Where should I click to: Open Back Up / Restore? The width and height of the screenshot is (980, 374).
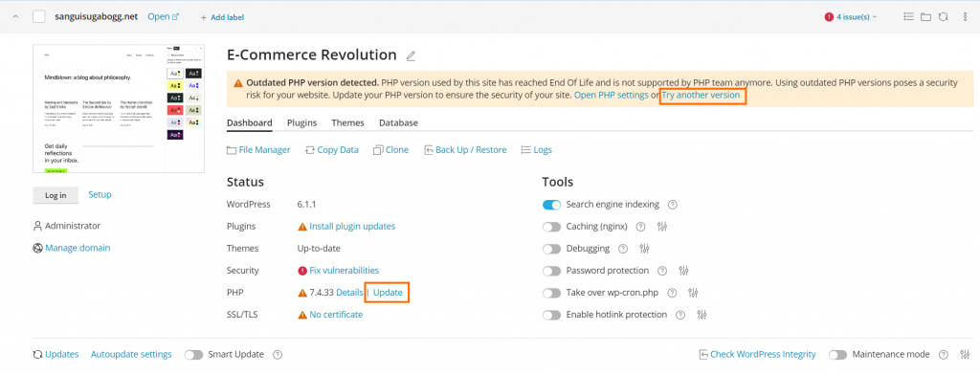point(465,150)
